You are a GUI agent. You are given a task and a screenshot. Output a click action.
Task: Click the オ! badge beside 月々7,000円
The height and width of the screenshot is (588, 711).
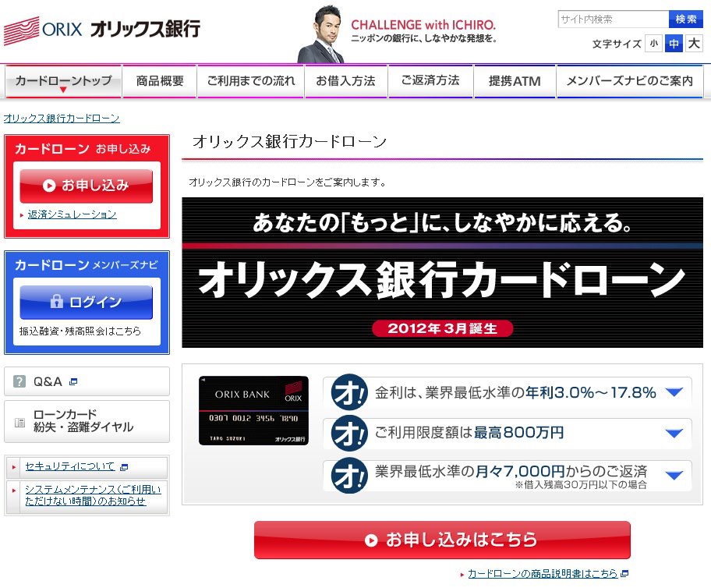point(348,476)
